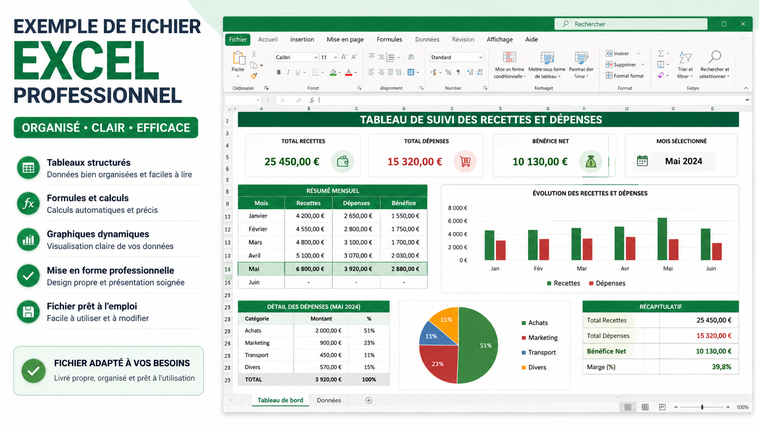Click the fill color bucket swatch
Viewport: 759px width, 427px height.
pyautogui.click(x=333, y=73)
